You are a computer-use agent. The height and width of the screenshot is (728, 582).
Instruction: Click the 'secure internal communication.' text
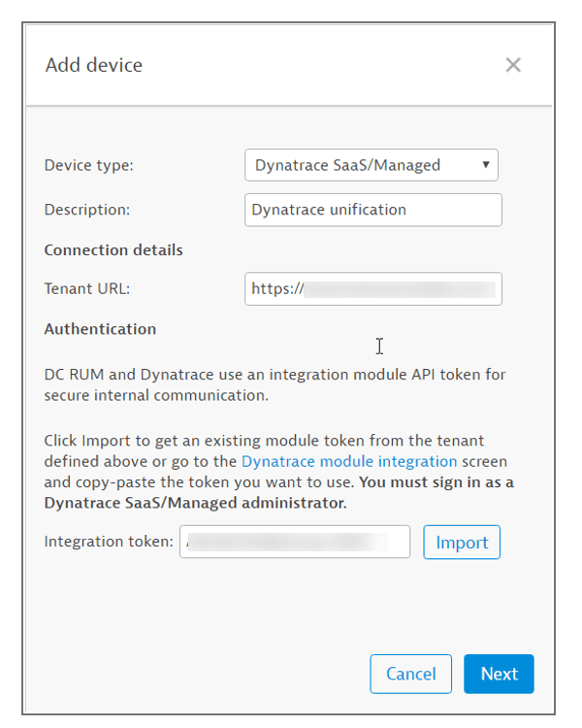(156, 396)
